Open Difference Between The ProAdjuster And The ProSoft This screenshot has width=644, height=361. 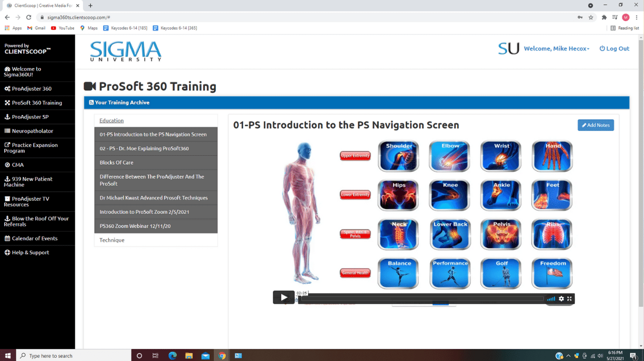point(156,180)
